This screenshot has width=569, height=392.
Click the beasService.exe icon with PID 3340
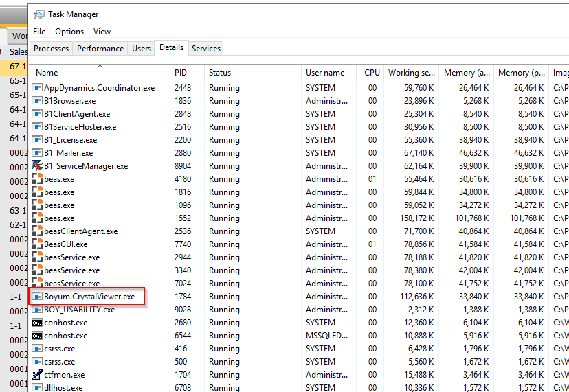tap(37, 270)
